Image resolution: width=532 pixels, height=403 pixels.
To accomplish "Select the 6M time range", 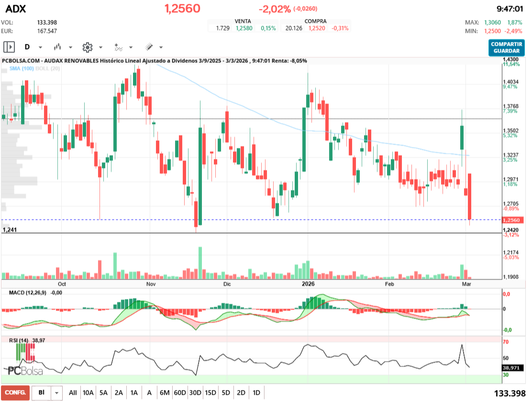I will coord(164,392).
